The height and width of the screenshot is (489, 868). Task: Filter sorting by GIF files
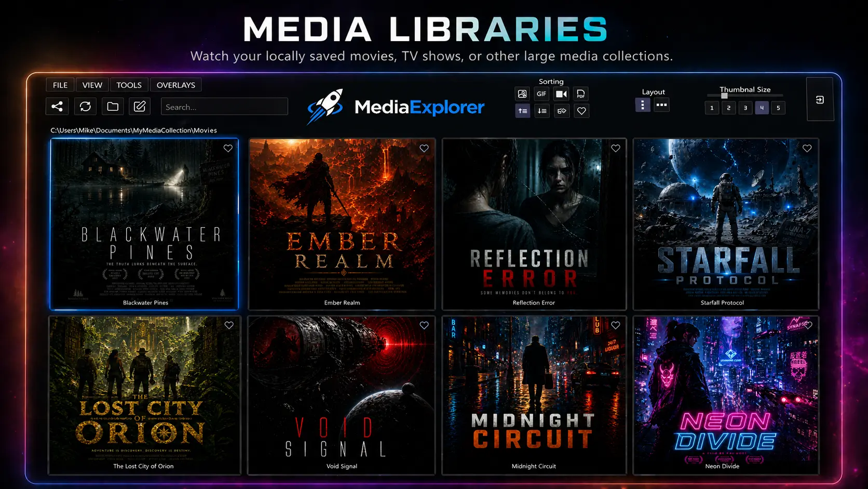point(541,94)
